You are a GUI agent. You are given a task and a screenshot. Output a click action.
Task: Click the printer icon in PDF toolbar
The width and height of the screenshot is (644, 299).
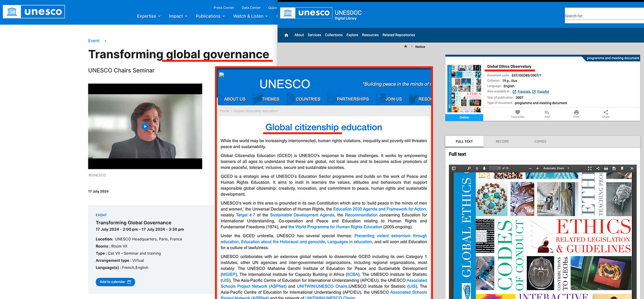tap(606, 169)
